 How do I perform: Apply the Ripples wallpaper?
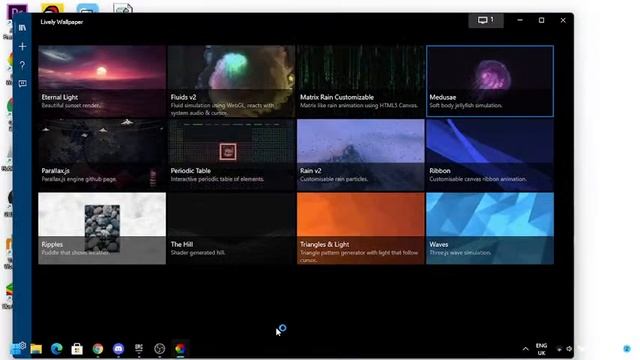[x=102, y=229]
